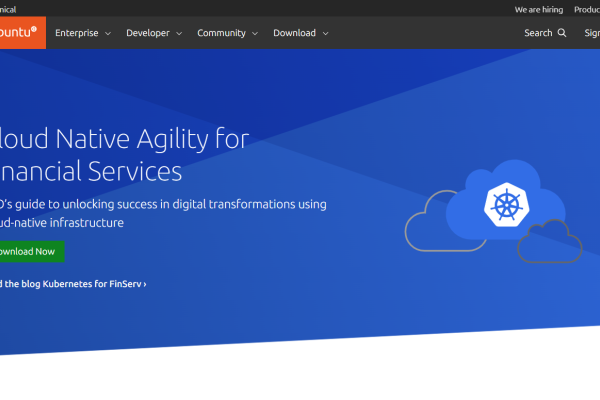600x400 pixels.
Task: Open the Community navigation menu
Action: click(221, 33)
